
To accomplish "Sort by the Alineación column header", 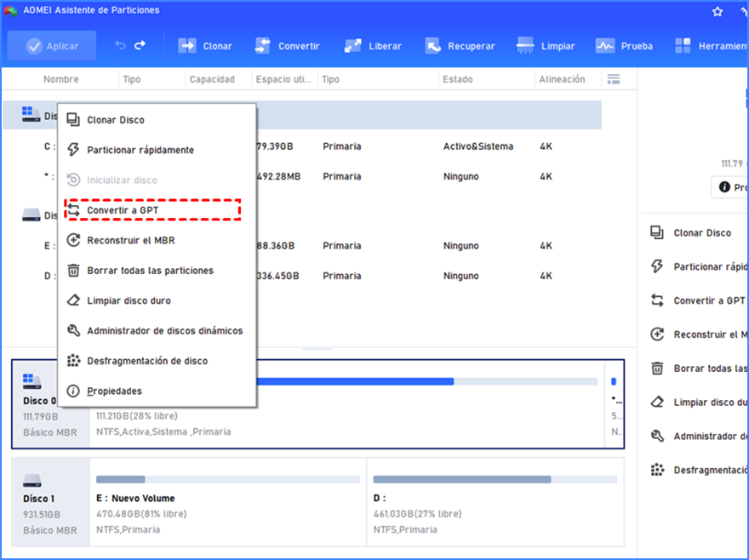I will pyautogui.click(x=562, y=79).
